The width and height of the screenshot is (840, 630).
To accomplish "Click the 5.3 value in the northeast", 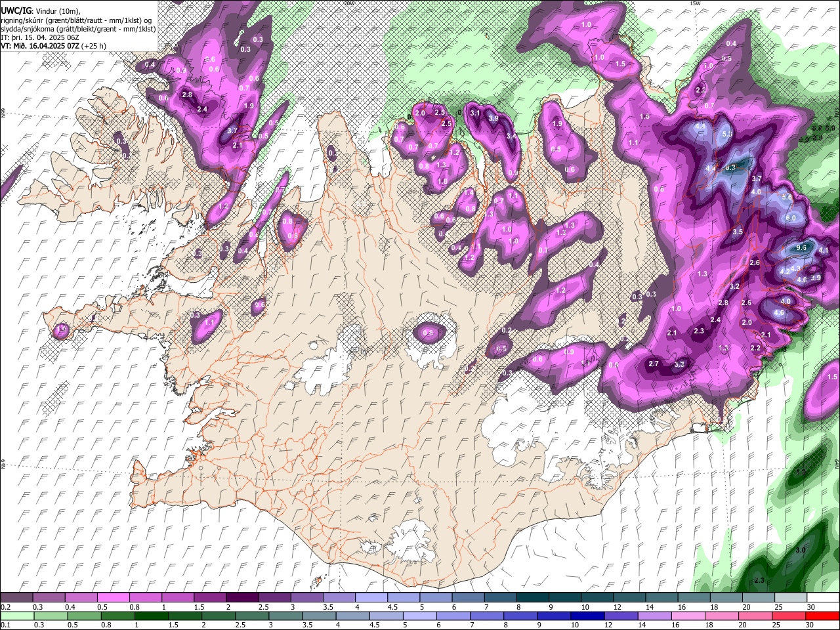I will pyautogui.click(x=727, y=134).
